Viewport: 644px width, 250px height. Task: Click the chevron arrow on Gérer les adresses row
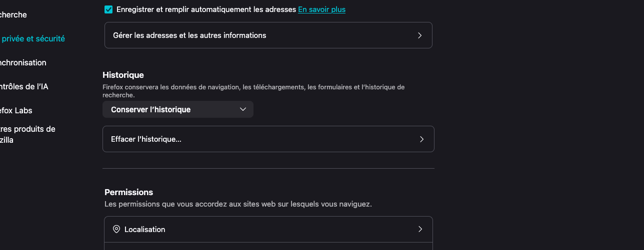click(419, 35)
